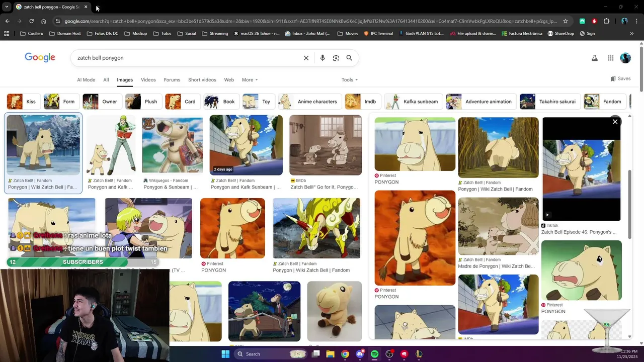Switch to the Videos tab
Viewport: 644px width, 362px height.
pos(148,80)
